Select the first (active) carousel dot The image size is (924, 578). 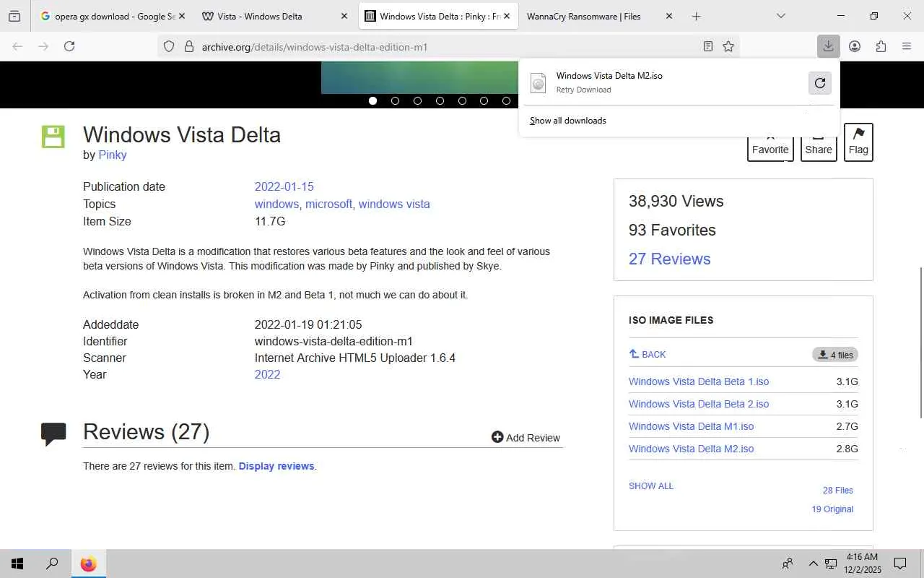point(372,100)
